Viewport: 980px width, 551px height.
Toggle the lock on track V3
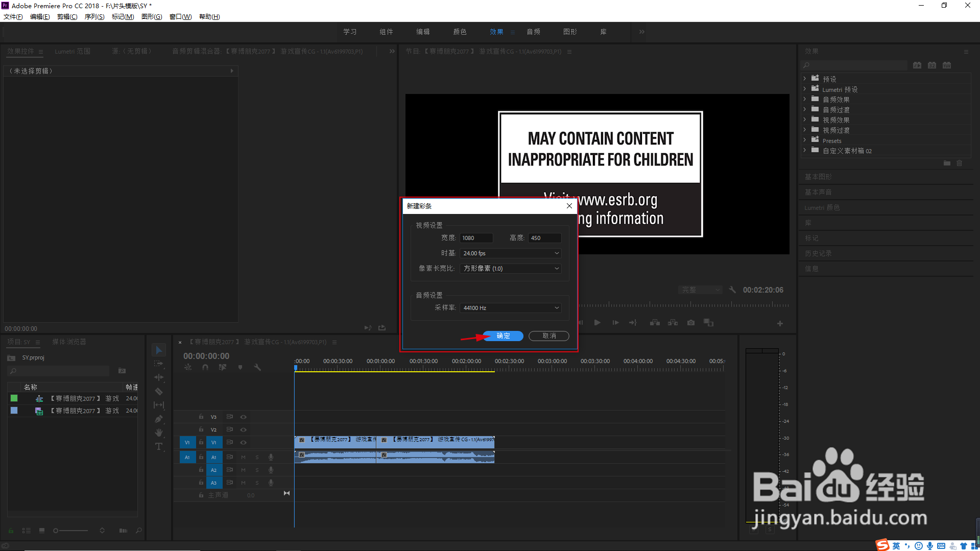click(201, 417)
